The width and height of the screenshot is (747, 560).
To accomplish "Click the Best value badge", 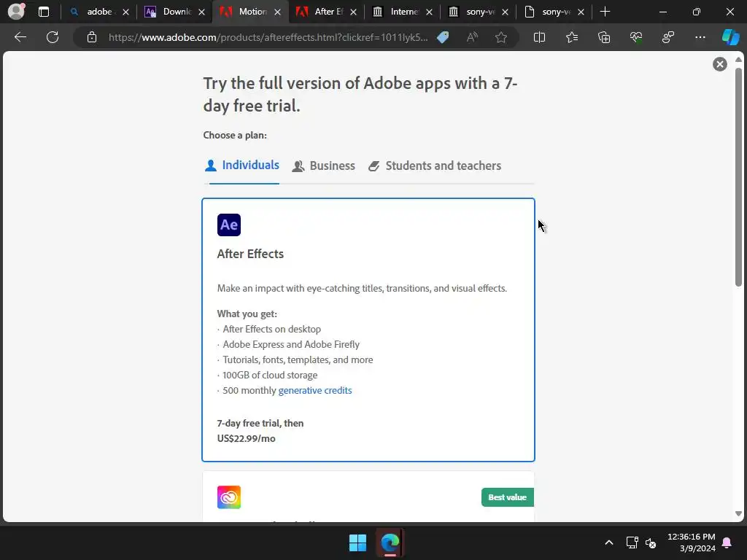I will 508,497.
